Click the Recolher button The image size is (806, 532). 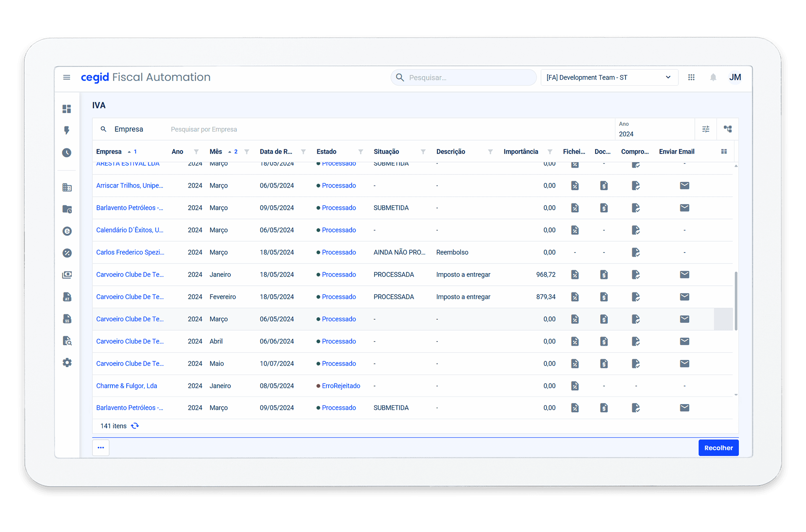[x=718, y=448]
